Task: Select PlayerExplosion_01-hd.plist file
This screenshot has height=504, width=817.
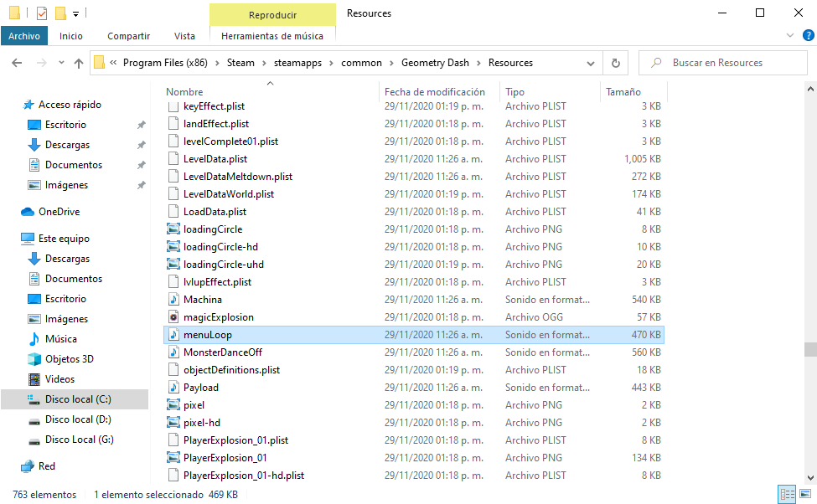Action: coord(414,476)
